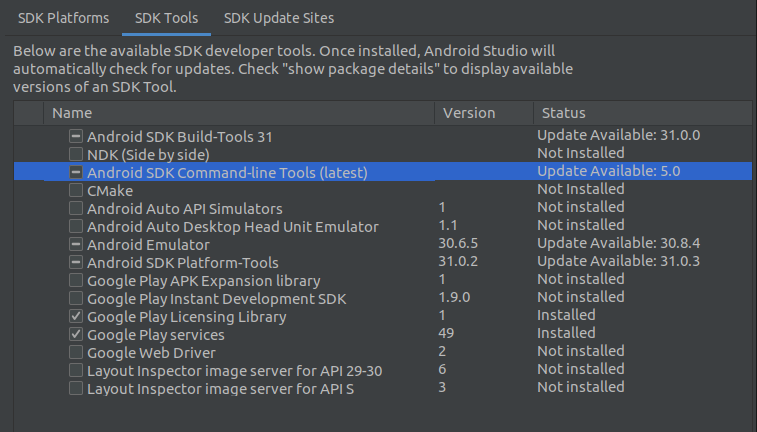Click 'Not Installed' status of NDK row

(581, 153)
